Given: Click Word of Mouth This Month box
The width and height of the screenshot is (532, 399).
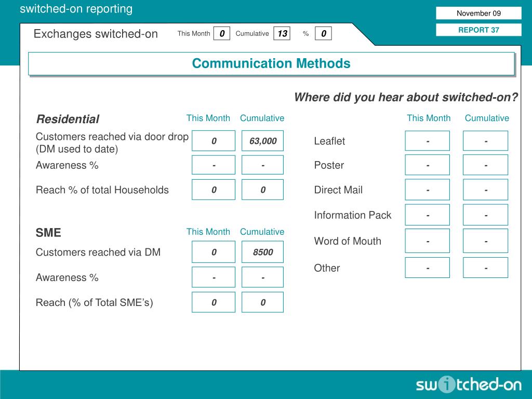Looking at the screenshot, I should 428,241.
